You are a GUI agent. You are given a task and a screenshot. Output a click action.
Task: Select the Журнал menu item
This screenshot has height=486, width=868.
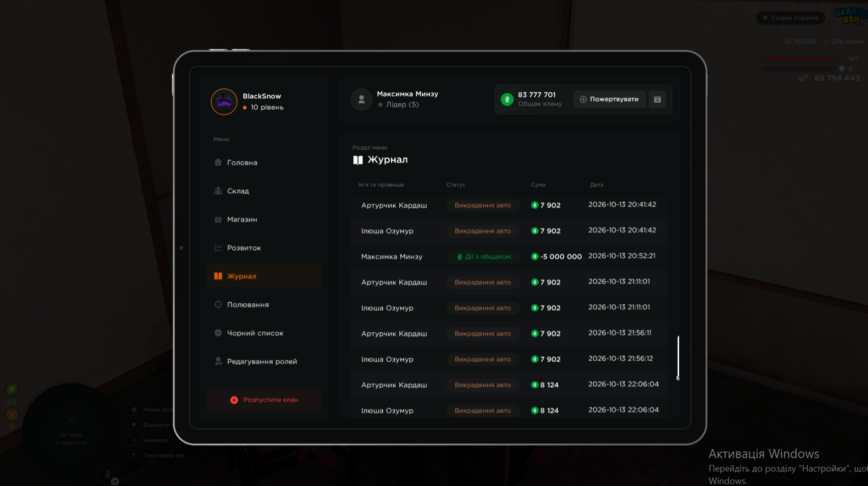tap(264, 276)
